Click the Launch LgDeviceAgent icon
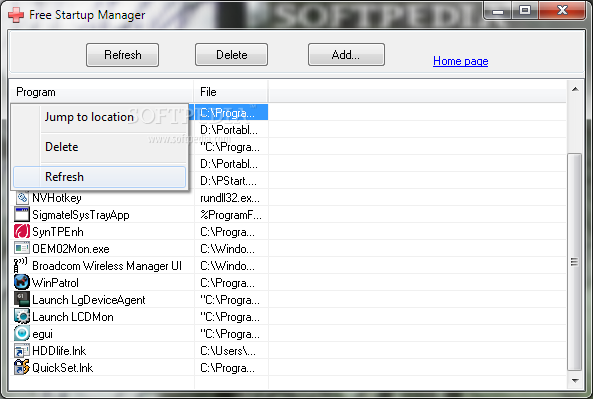The height and width of the screenshot is (399, 593). click(x=22, y=299)
